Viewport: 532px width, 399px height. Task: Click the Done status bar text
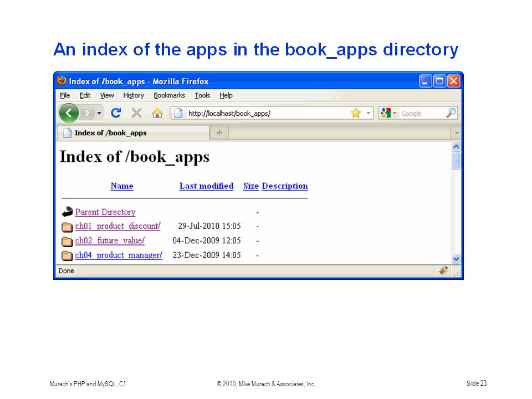pos(66,271)
